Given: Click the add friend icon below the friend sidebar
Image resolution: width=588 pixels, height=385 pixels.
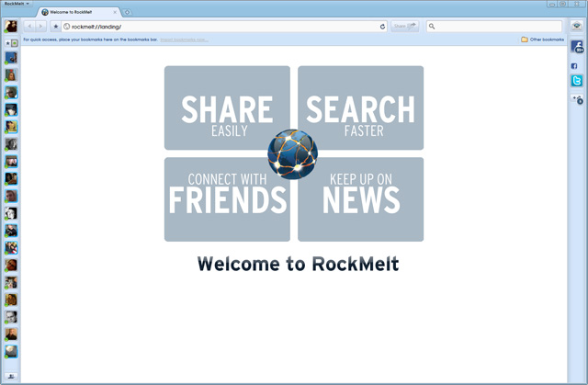Looking at the screenshot, I should pyautogui.click(x=11, y=376).
